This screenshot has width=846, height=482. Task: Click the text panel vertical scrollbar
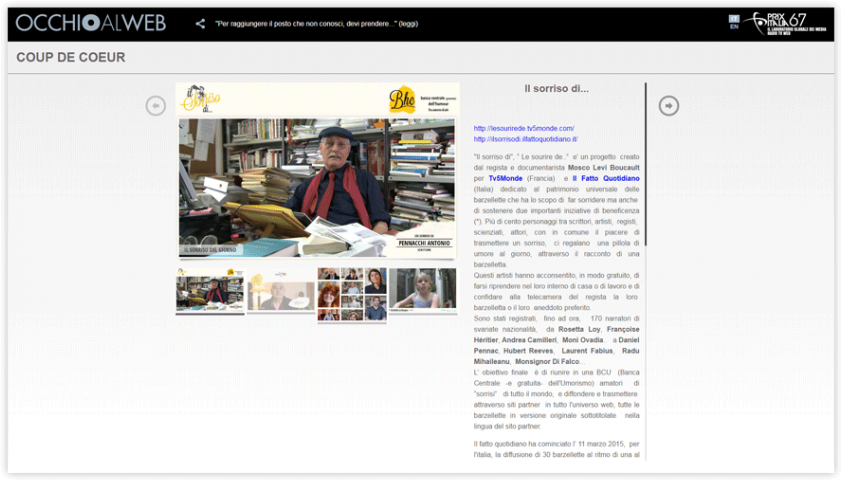tap(645, 165)
